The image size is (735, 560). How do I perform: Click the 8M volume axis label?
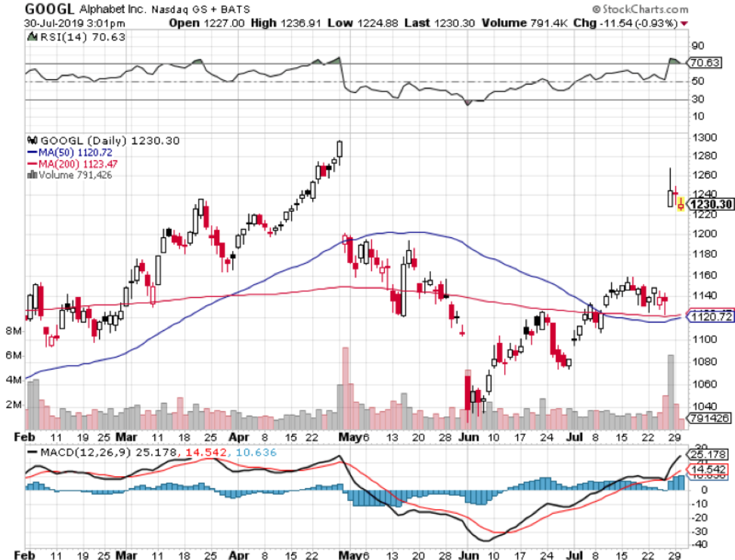14,331
